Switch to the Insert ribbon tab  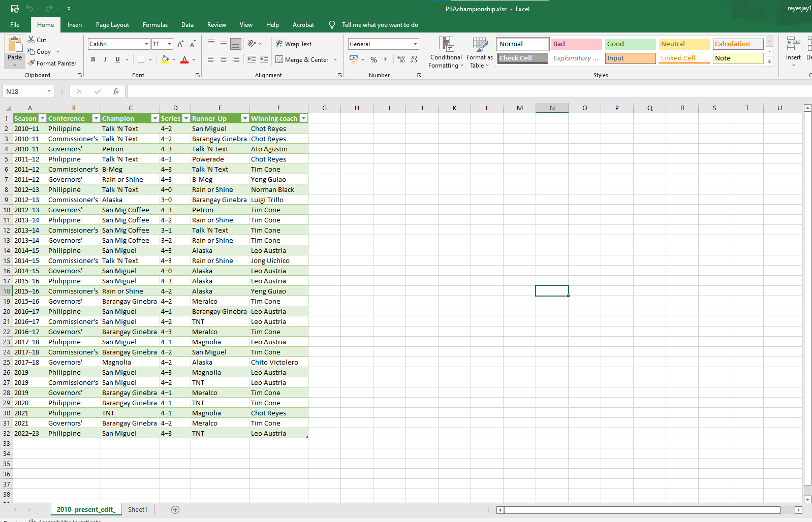tap(75, 25)
